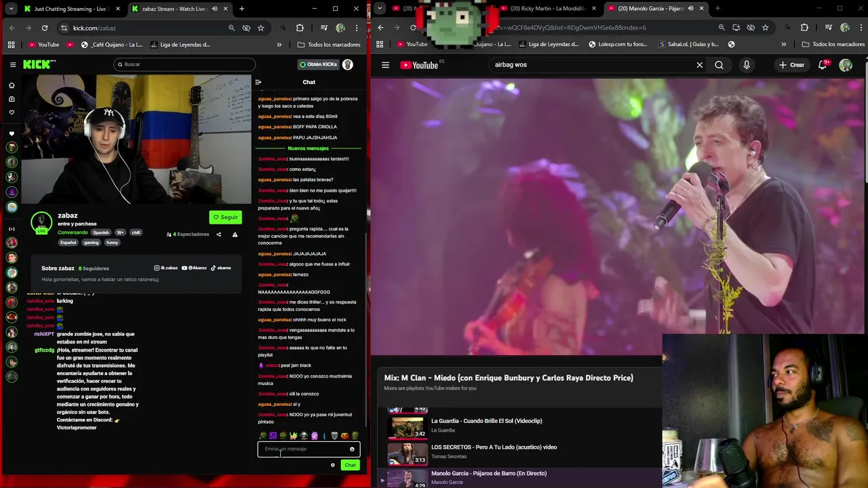
Task: Toggle tracking protection eye in YouTube address bar
Action: tap(751, 28)
